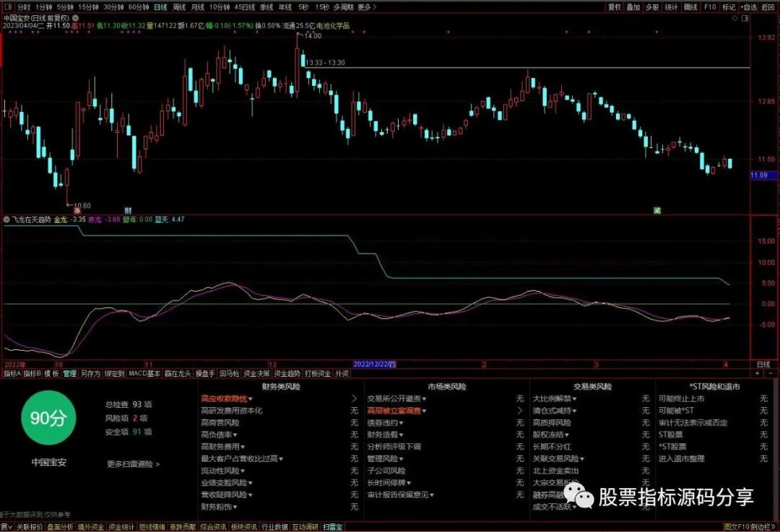780x532 pixels.
Task: Choose 赢在龙头 indicator
Action: click(178, 373)
